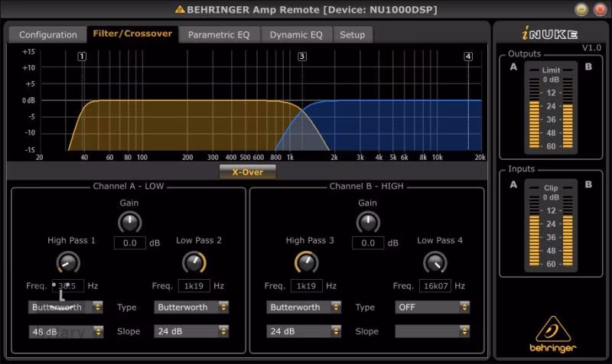Click the Channel A Gain knob
The height and width of the screenshot is (364, 612).
130,223
